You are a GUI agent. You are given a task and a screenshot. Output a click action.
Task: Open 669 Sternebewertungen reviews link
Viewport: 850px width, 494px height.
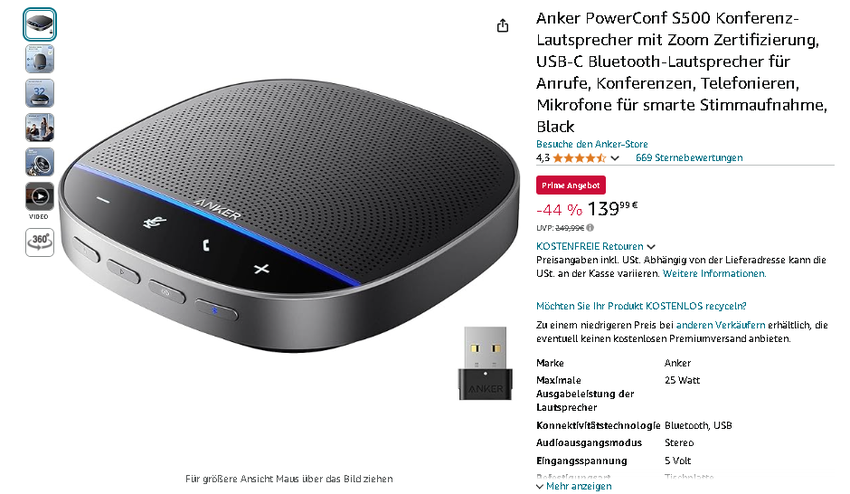click(689, 158)
